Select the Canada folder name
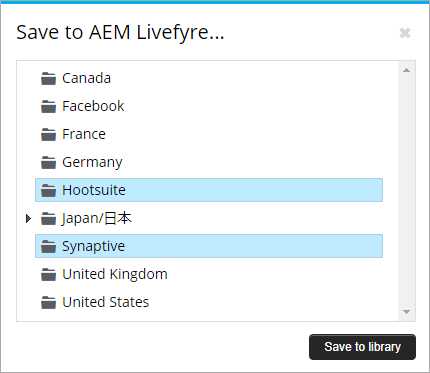Image resolution: width=430 pixels, height=373 pixels. [x=86, y=78]
